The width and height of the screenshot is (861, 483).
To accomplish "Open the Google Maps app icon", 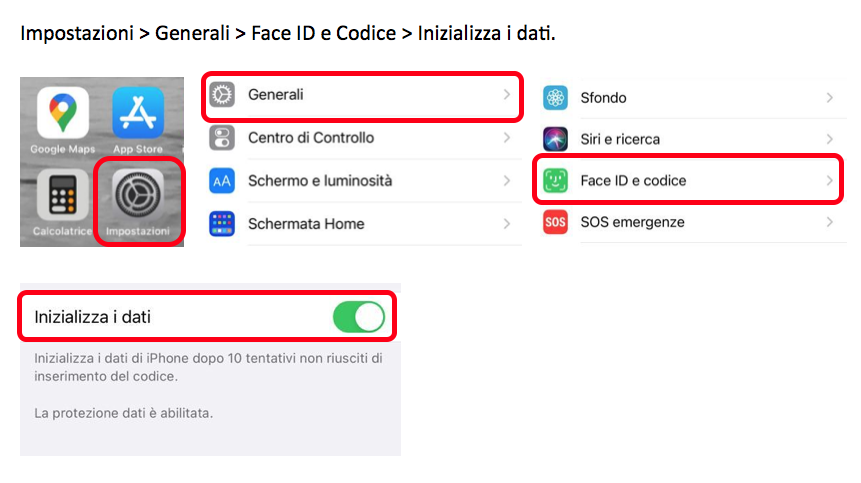I will (63, 113).
